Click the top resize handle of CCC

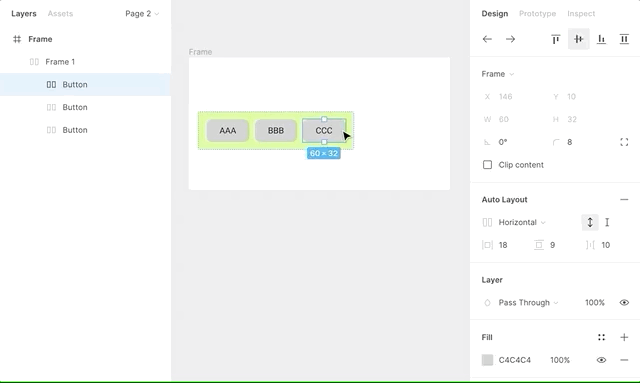324,119
